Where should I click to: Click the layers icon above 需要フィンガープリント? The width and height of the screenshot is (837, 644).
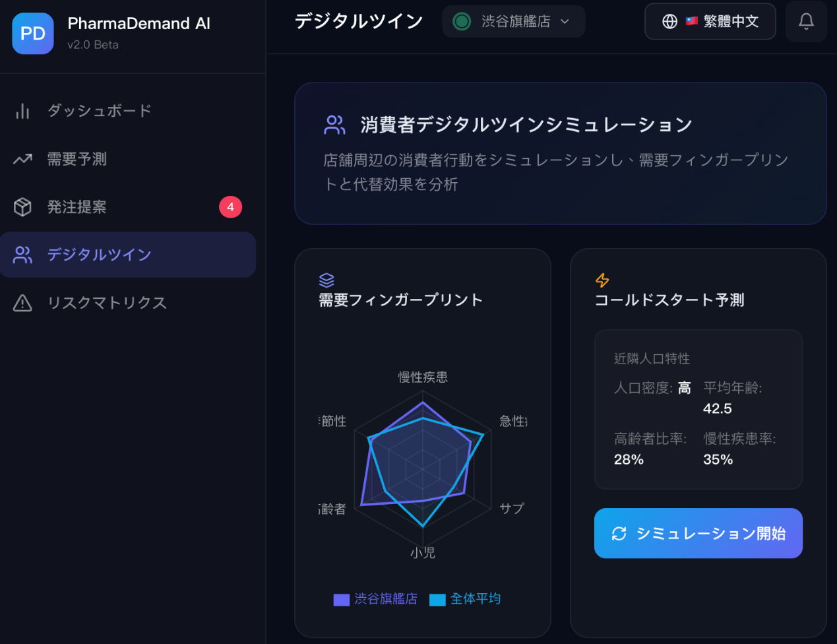click(326, 280)
